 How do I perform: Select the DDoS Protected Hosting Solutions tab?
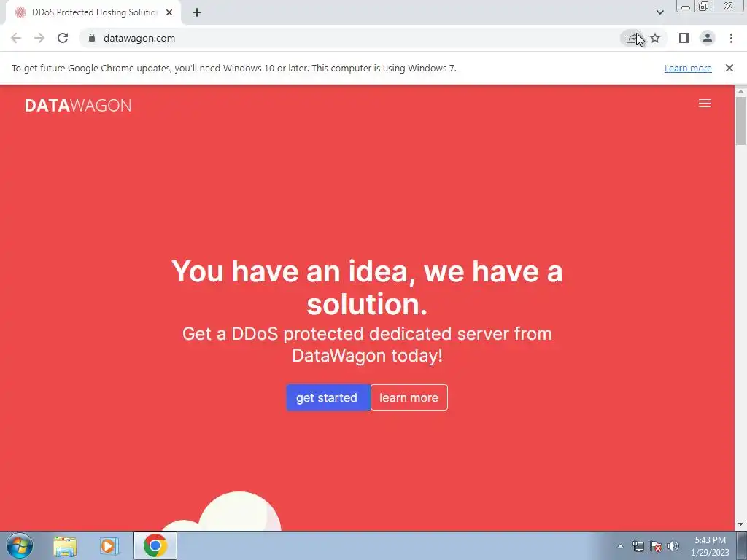[93, 13]
